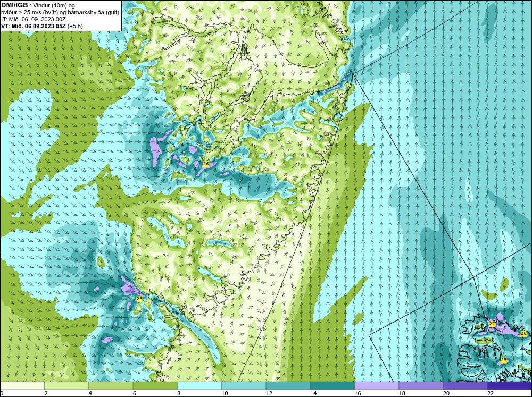Click the yellow 26 gust label in Greenland fjord
The height and width of the screenshot is (397, 532).
tap(205, 164)
